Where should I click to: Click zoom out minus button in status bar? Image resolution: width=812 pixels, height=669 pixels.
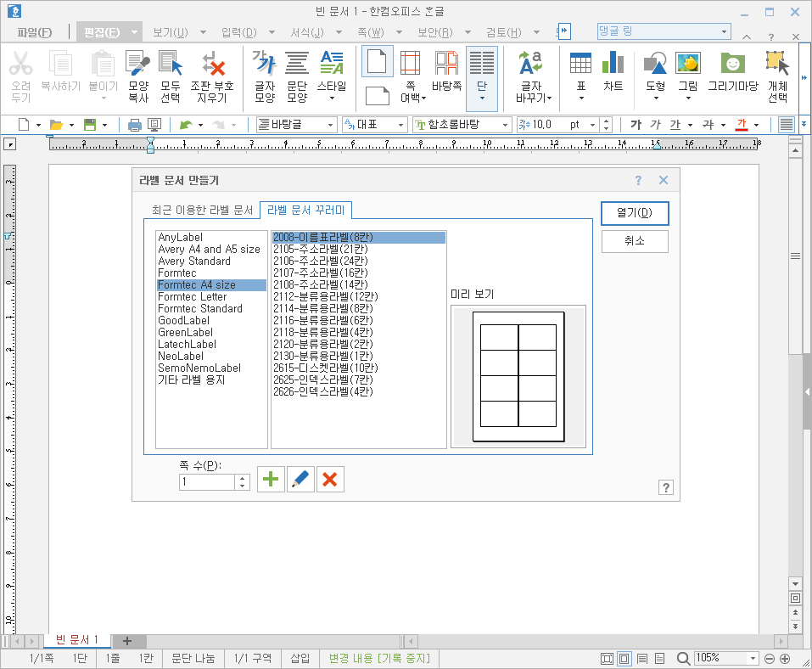coord(769,659)
